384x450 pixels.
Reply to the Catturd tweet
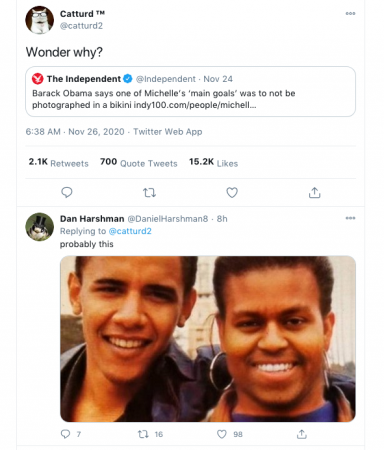click(x=67, y=193)
